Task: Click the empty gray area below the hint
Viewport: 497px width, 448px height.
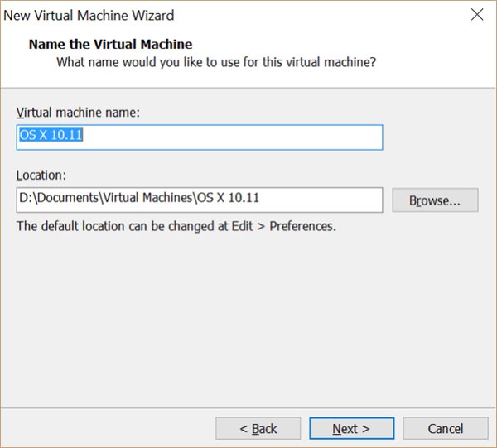Action: pos(248,323)
